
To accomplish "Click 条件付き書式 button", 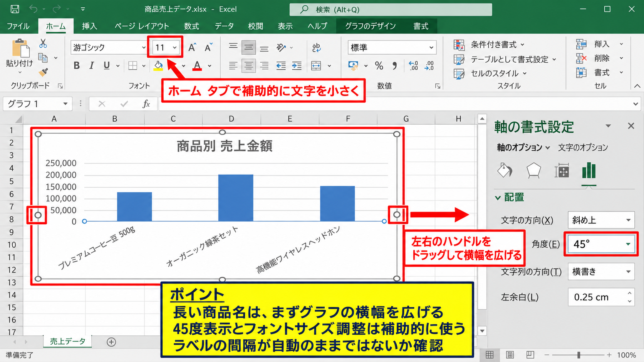I will (489, 45).
